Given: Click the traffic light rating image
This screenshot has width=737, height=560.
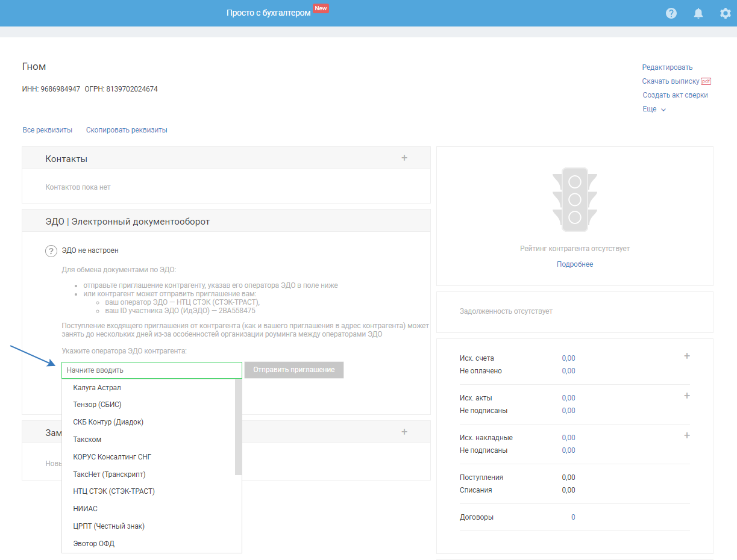Looking at the screenshot, I should point(575,199).
